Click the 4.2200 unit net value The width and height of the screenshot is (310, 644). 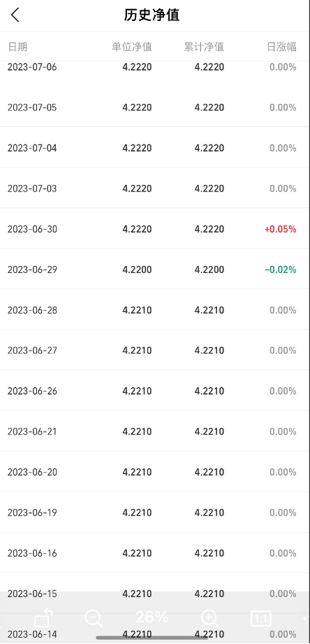click(137, 270)
